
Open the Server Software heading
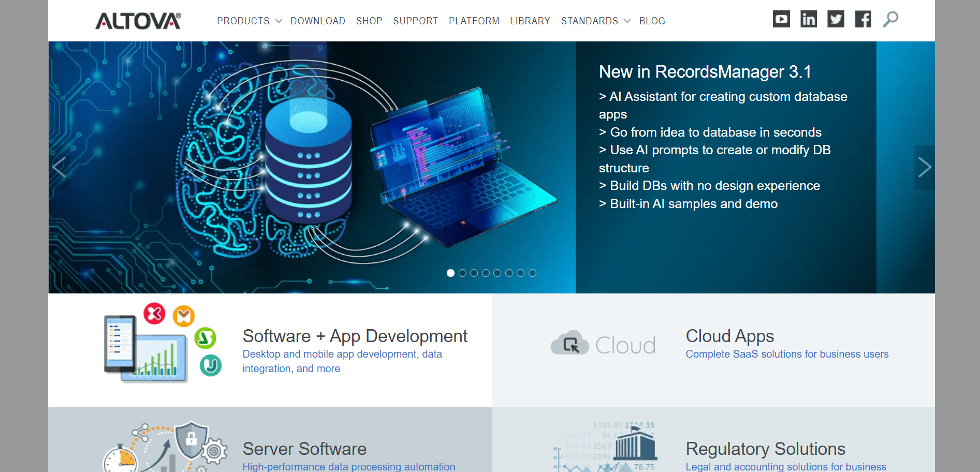tap(304, 449)
